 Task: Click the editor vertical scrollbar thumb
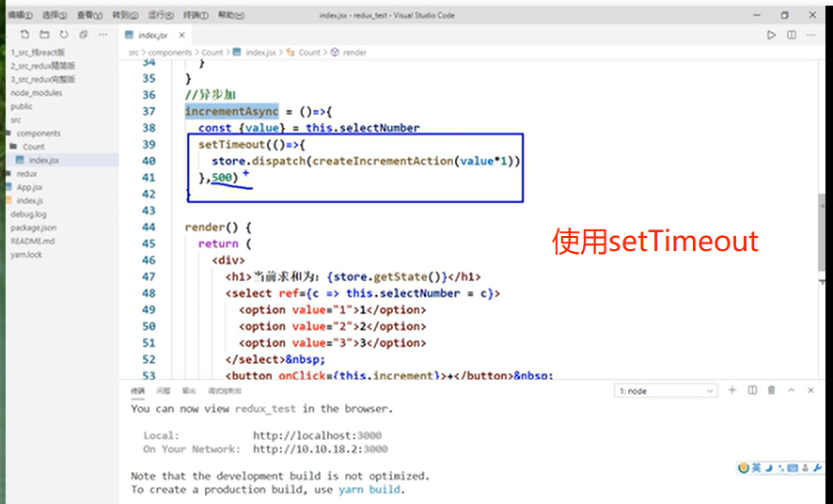pyautogui.click(x=822, y=234)
